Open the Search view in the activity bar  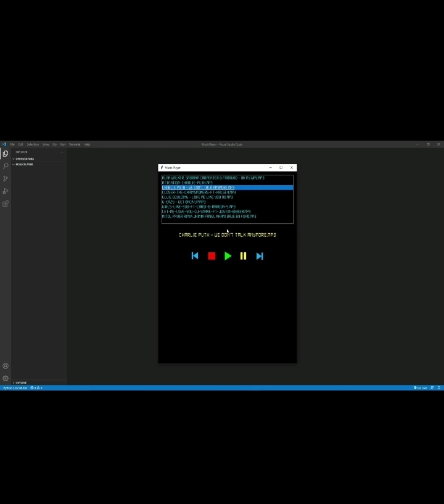pos(6,166)
